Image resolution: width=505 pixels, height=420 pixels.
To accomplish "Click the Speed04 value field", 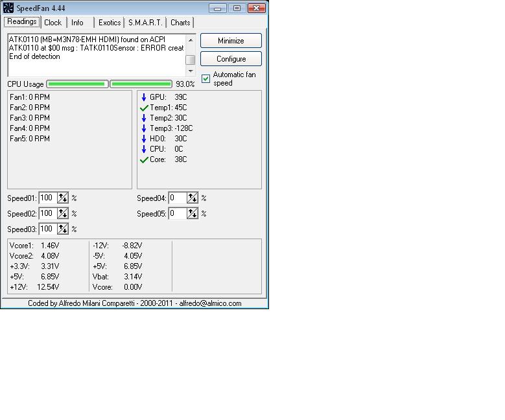I will tap(178, 198).
